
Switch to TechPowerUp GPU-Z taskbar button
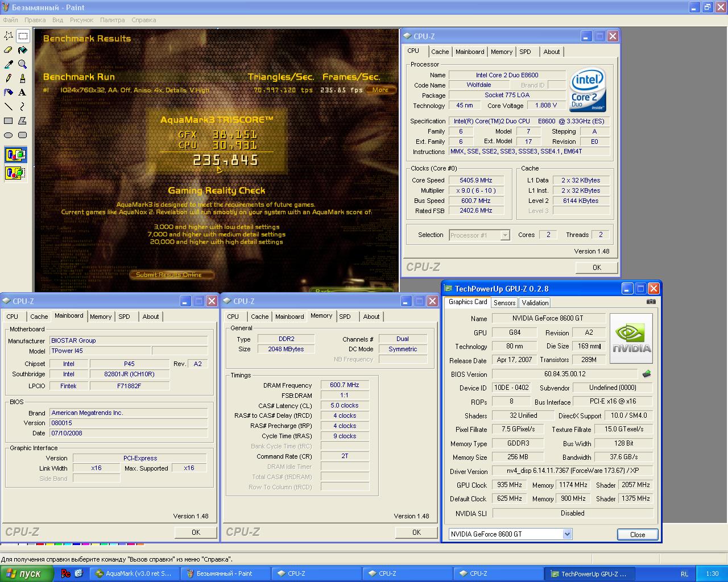[x=589, y=573]
